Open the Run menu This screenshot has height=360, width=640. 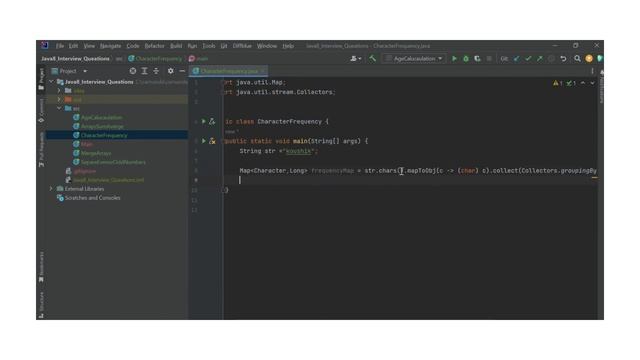click(x=192, y=46)
